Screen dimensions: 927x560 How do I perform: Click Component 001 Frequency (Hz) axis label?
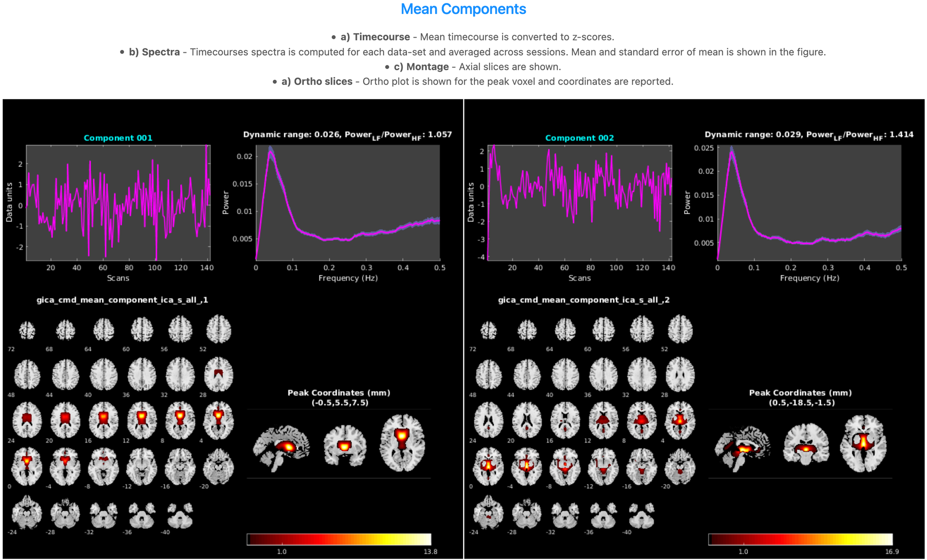pyautogui.click(x=348, y=278)
